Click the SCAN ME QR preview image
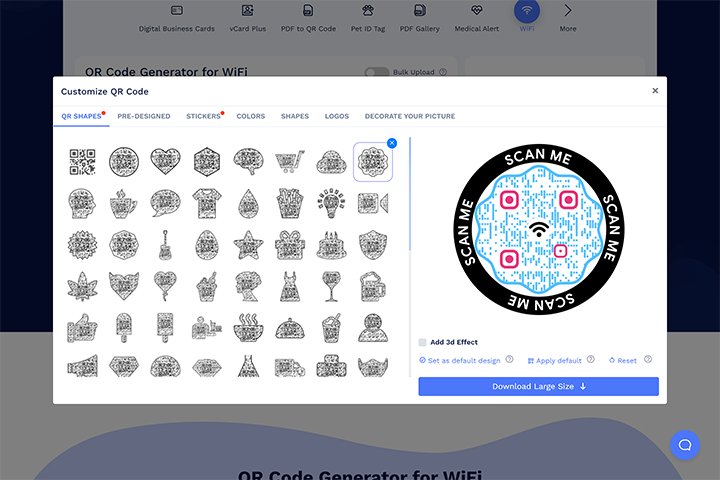The width and height of the screenshot is (720, 480). (x=539, y=229)
